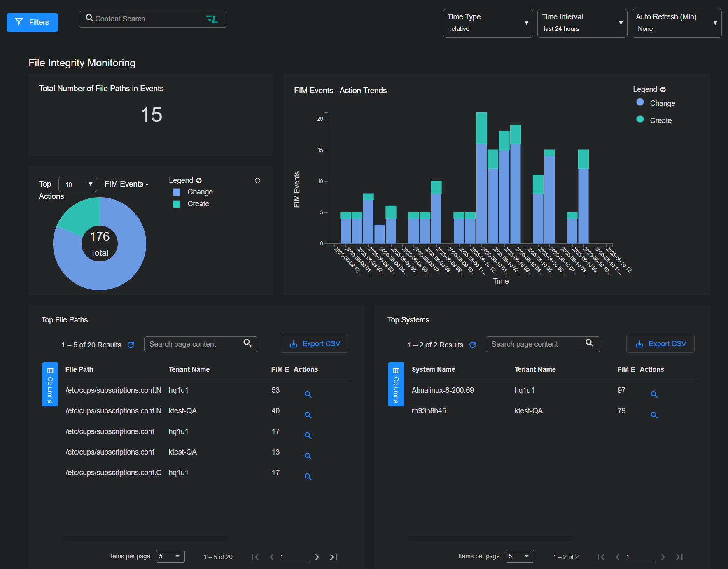Toggle Create in the pie chart legend
The image size is (728, 569).
[x=191, y=204]
